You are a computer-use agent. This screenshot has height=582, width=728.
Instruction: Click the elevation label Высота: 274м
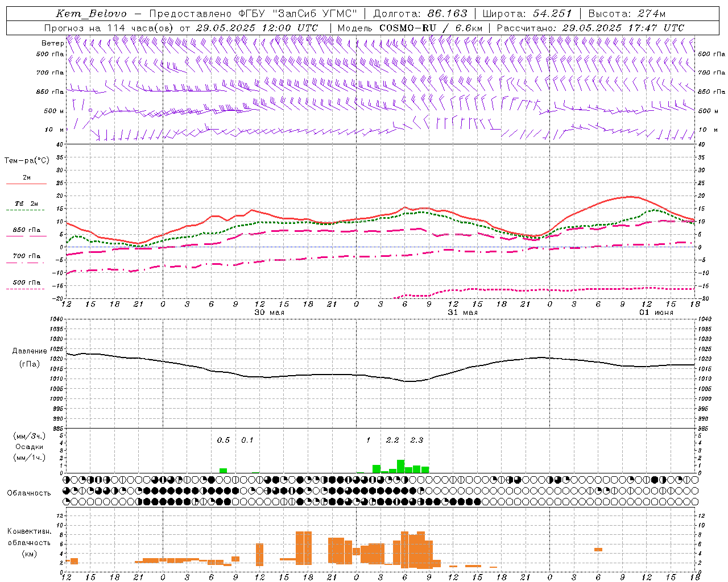(627, 13)
